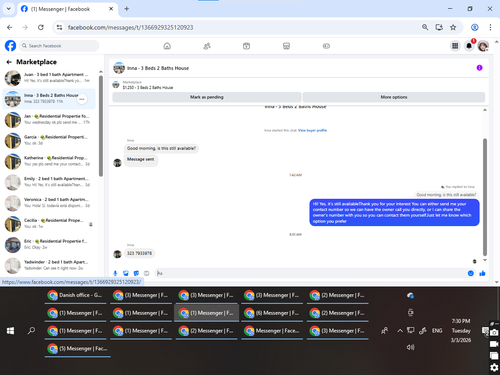Choose a GIF with the GIF icon
The width and height of the screenshot is (500, 375).
click(x=147, y=273)
